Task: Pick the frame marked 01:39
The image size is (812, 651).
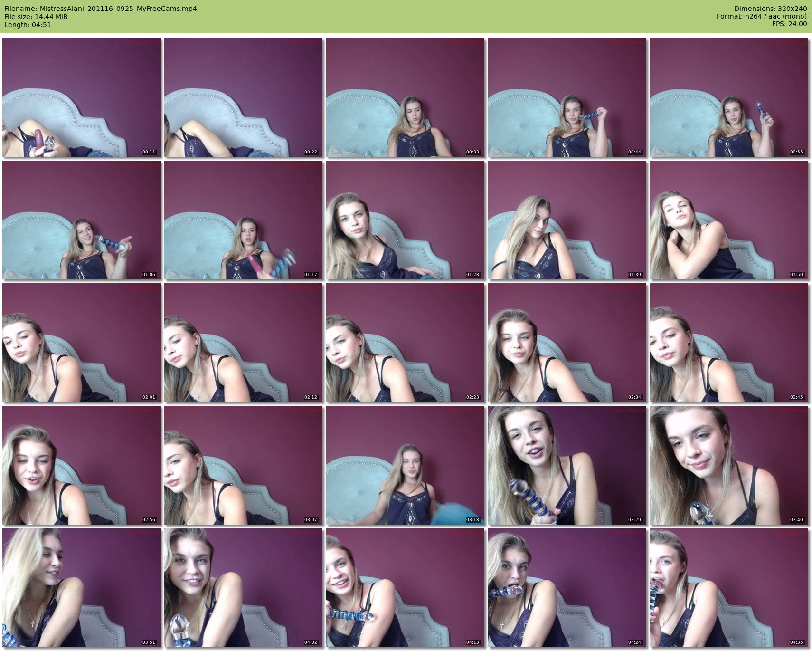Action: click(567, 220)
